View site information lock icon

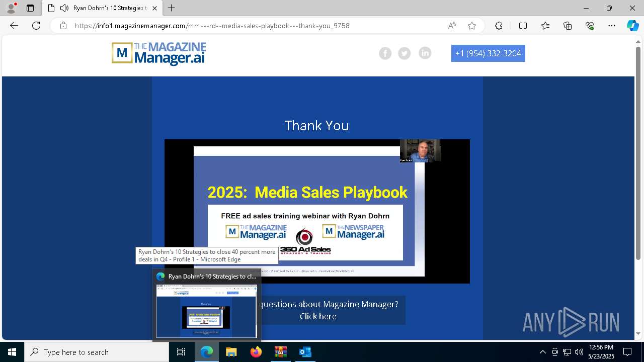[x=63, y=26]
